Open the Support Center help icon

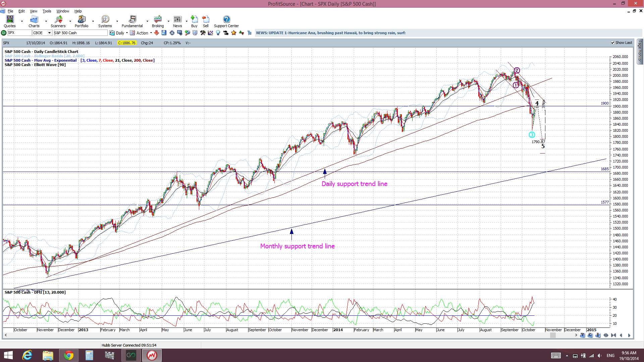coord(226,21)
